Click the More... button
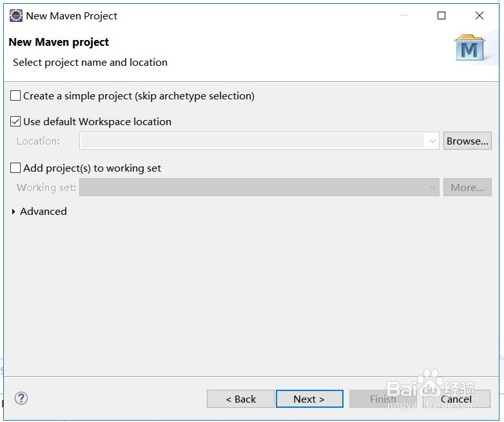Viewport: 504px width, 422px height. point(467,188)
